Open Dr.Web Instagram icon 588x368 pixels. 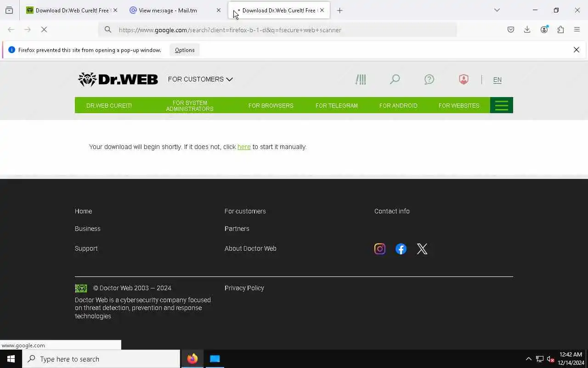(x=380, y=249)
